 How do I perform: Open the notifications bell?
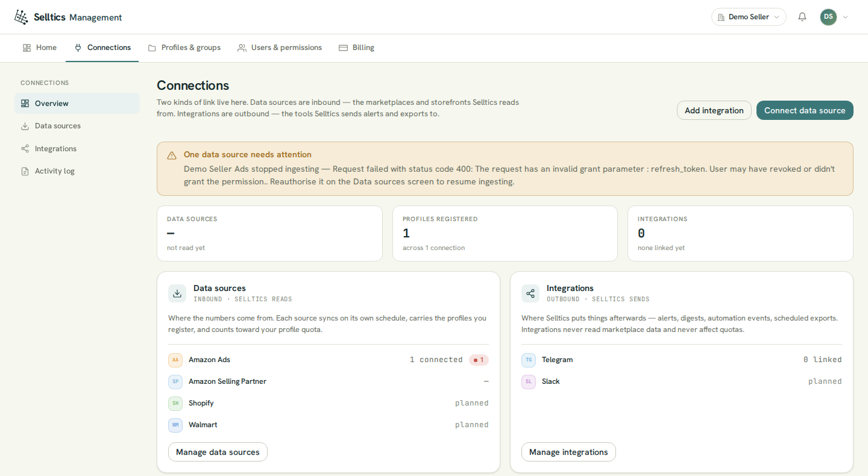[x=802, y=17]
